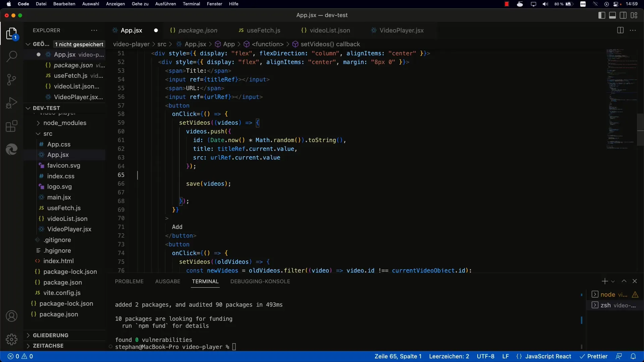Image resolution: width=644 pixels, height=362 pixels.
Task: Open the AUSGABE panel tab
Action: (168, 282)
